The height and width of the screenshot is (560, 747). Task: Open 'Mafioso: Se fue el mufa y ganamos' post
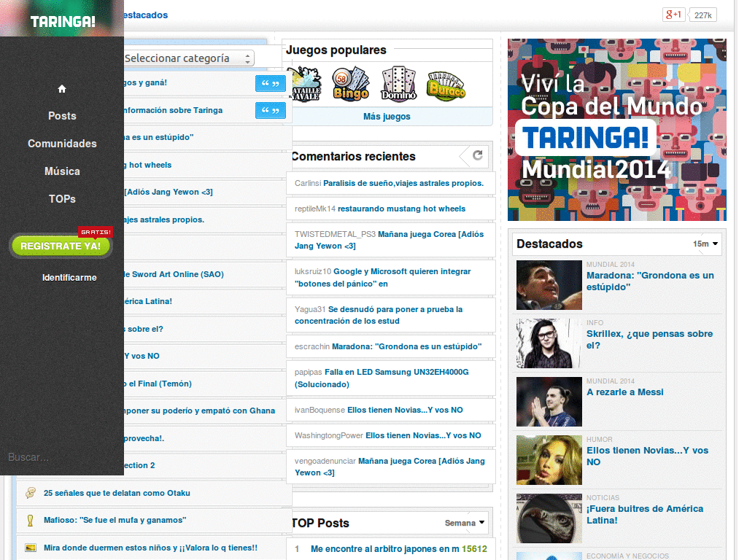(x=115, y=521)
